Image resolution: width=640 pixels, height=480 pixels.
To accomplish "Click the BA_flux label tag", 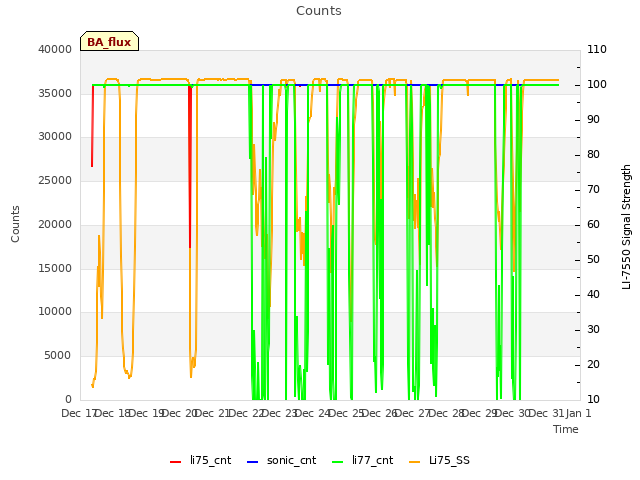I will pos(109,41).
